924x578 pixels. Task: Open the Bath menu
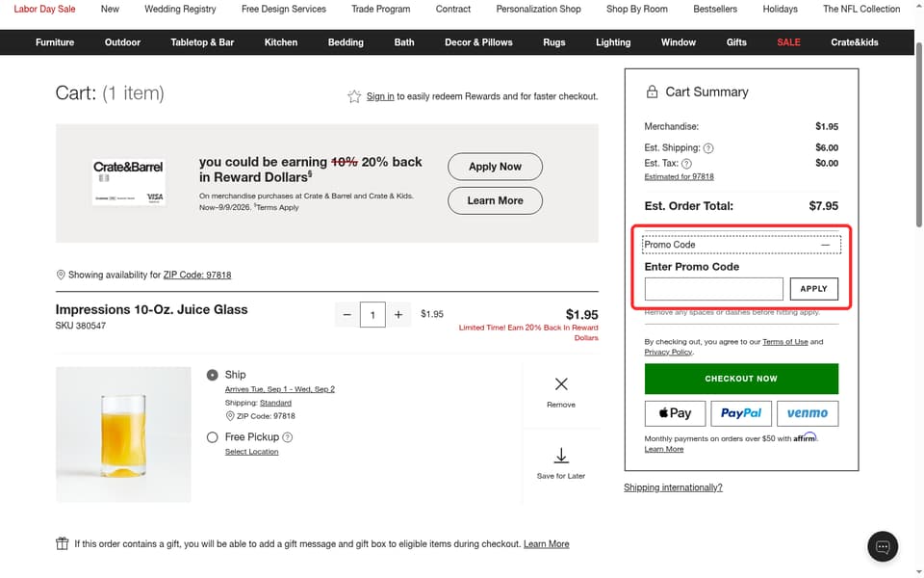click(404, 42)
